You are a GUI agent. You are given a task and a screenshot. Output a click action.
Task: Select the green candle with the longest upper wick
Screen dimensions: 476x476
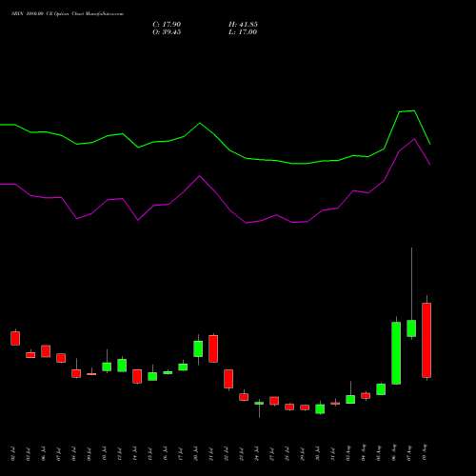point(411,328)
